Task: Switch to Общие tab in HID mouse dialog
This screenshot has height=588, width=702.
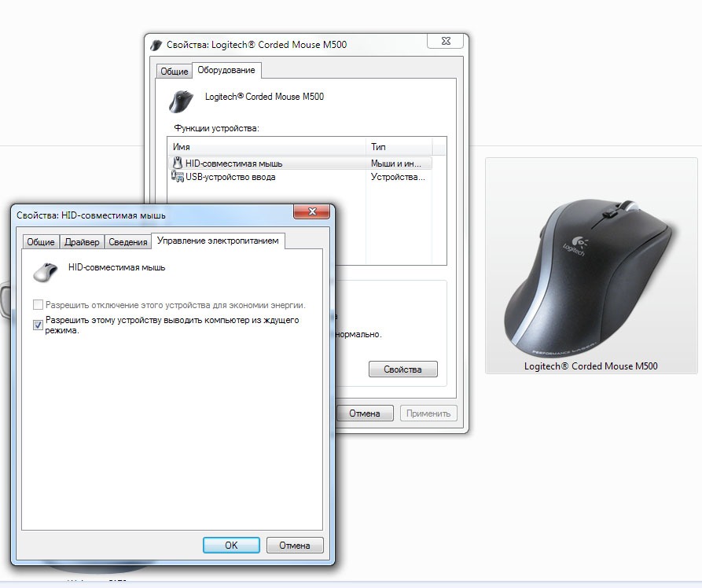Action: click(41, 242)
